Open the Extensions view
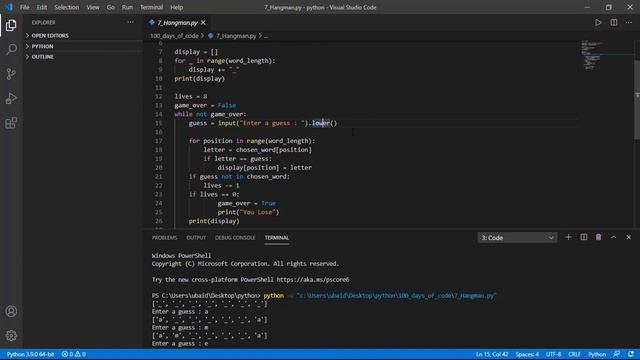Image resolution: width=640 pixels, height=360 pixels. (x=11, y=123)
